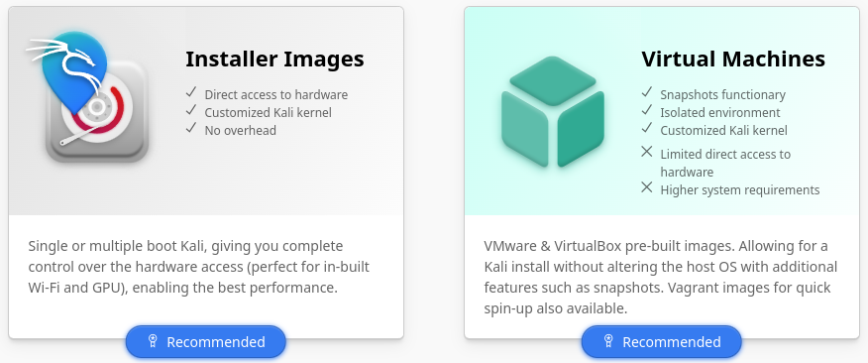Click X mark beside Limited direct access
Screen dimensions: 868x363
[647, 151]
